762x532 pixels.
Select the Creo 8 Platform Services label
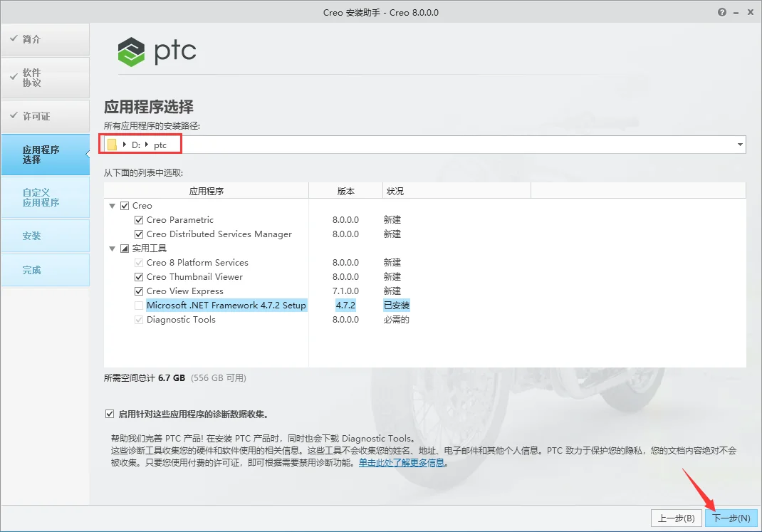[197, 263]
